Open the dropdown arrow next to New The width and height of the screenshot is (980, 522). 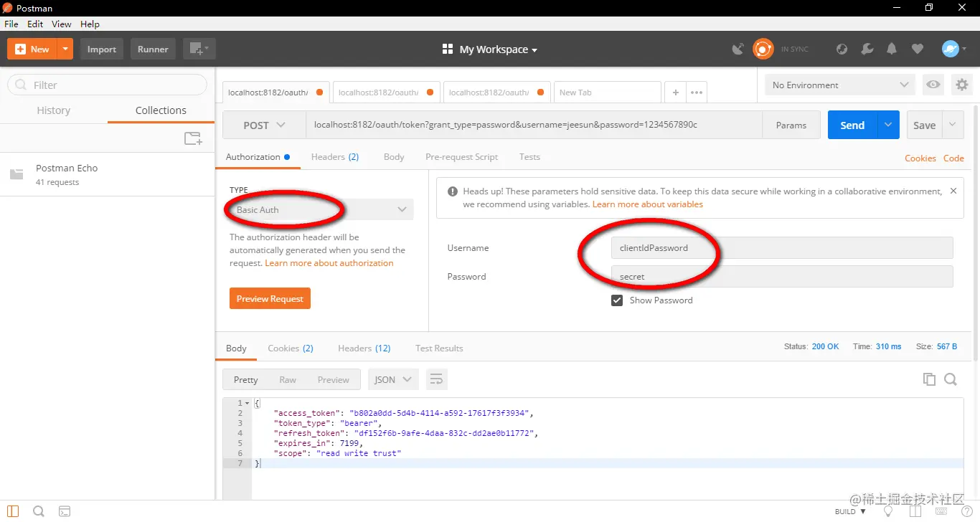click(65, 49)
